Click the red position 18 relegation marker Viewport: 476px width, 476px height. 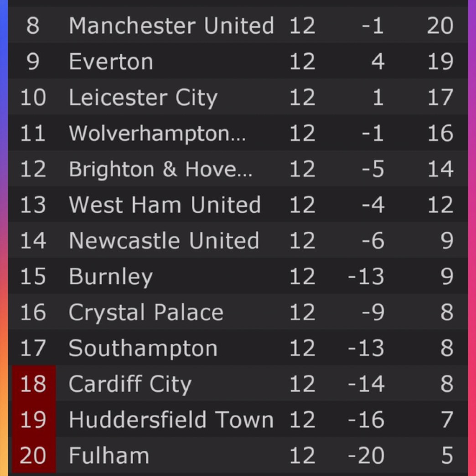[33, 384]
